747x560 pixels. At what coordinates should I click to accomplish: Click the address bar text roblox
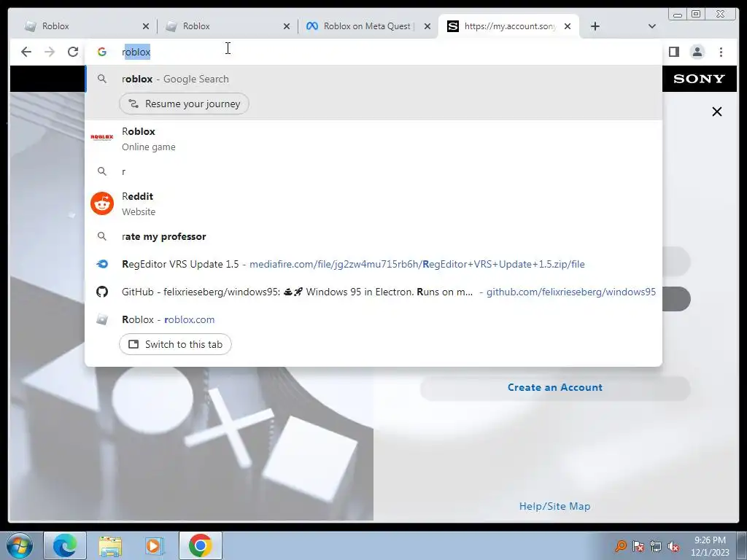click(136, 52)
